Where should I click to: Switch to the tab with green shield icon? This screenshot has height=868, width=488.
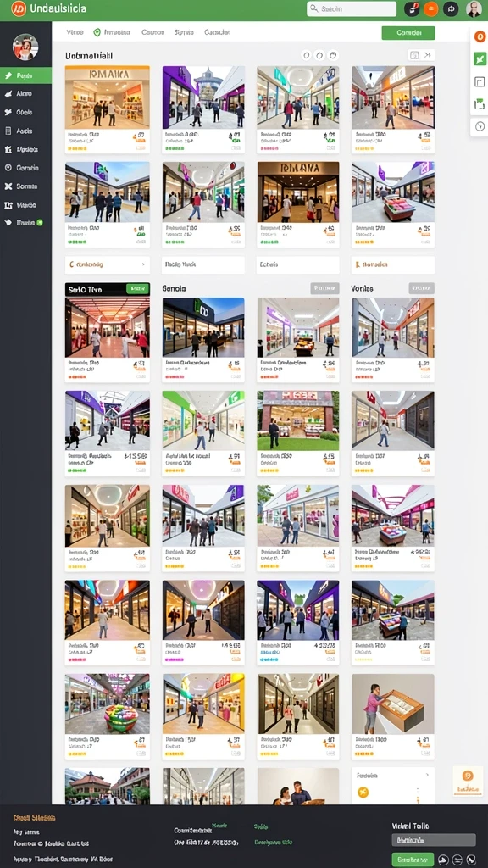113,32
